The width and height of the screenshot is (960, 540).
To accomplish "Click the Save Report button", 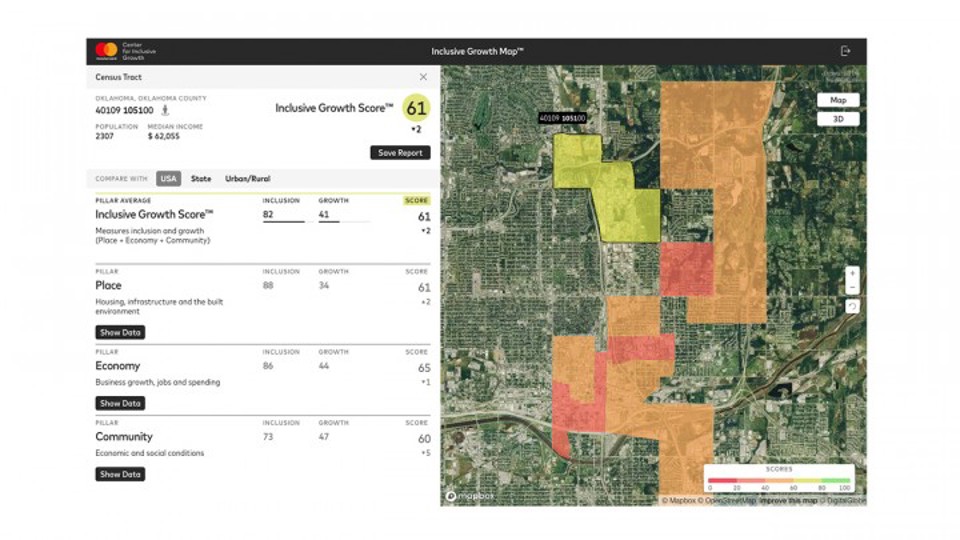I will pos(400,153).
